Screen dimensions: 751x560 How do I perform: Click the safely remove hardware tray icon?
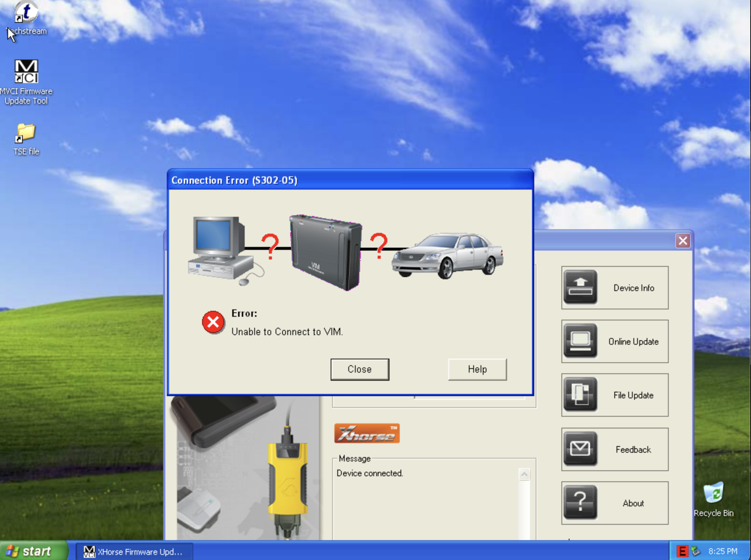click(696, 551)
